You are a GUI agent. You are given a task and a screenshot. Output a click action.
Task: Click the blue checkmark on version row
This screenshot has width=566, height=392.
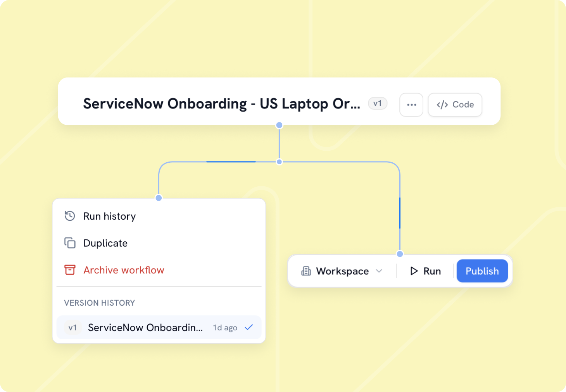coord(249,327)
